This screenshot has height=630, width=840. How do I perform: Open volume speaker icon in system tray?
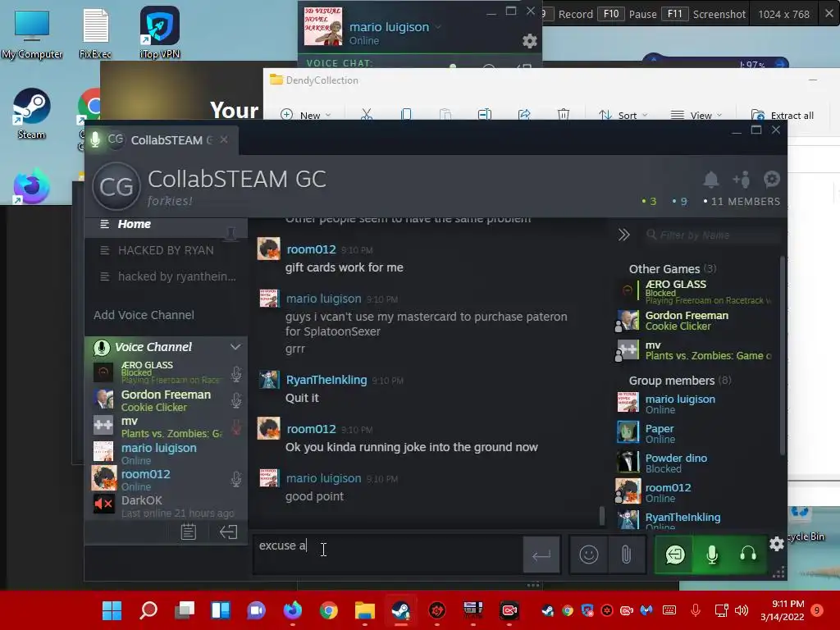(x=742, y=609)
